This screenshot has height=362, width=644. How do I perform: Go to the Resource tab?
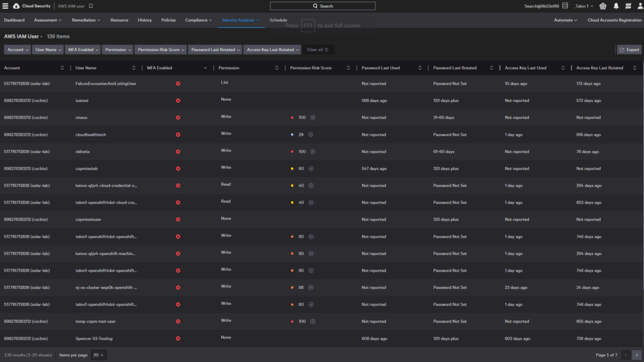(119, 20)
